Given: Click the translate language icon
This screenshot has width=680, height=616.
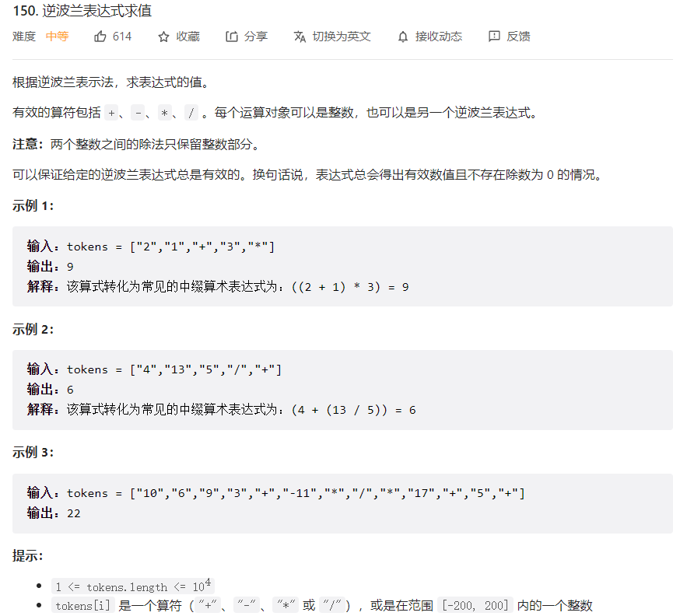Looking at the screenshot, I should click(300, 37).
